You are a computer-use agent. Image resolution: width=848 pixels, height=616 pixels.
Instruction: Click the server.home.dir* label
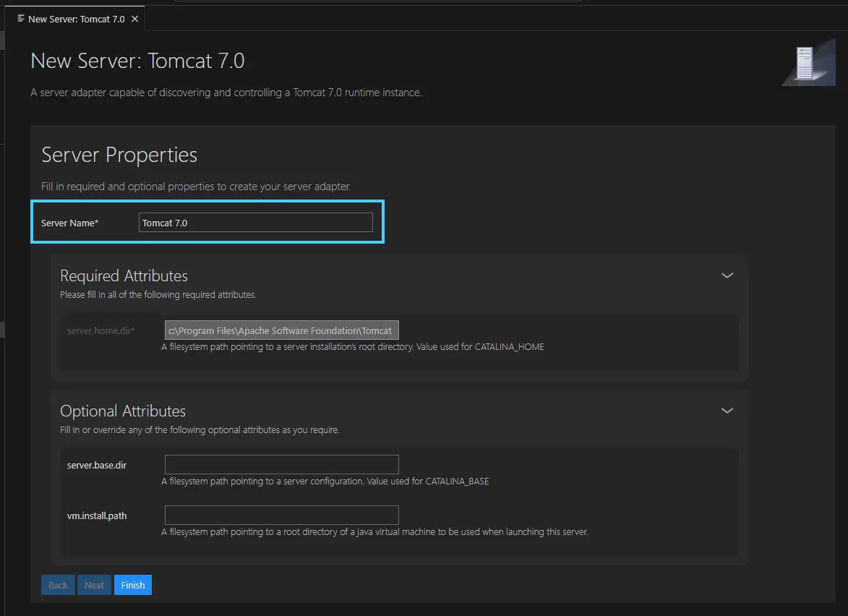(100, 330)
